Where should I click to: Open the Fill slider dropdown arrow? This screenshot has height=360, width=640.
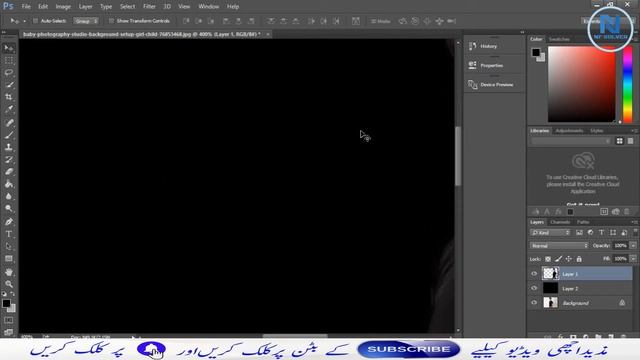[633, 259]
